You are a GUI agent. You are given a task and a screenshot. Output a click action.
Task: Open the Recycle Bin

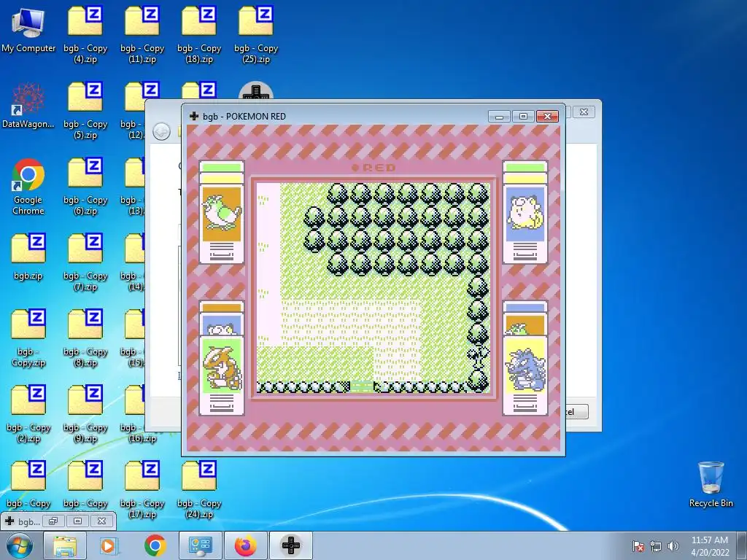click(x=711, y=484)
